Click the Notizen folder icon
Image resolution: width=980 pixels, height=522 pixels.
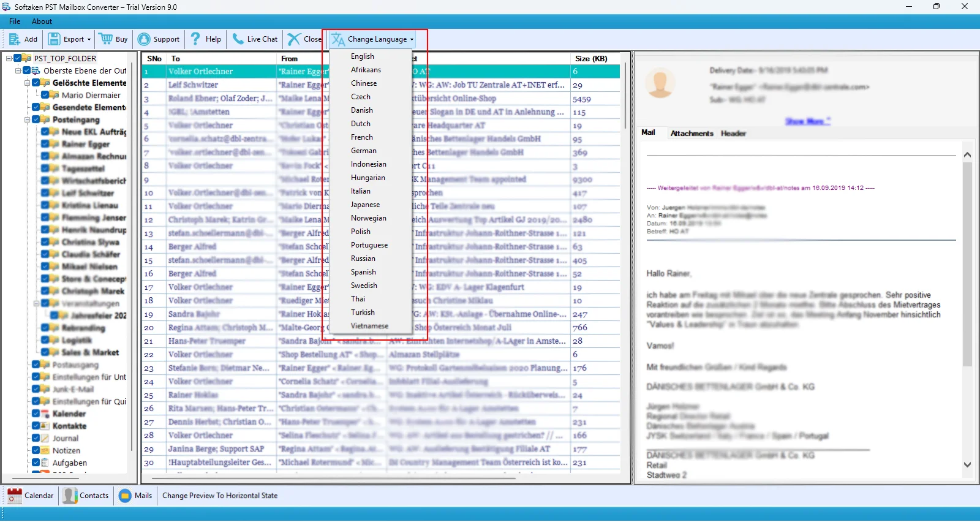pyautogui.click(x=45, y=450)
